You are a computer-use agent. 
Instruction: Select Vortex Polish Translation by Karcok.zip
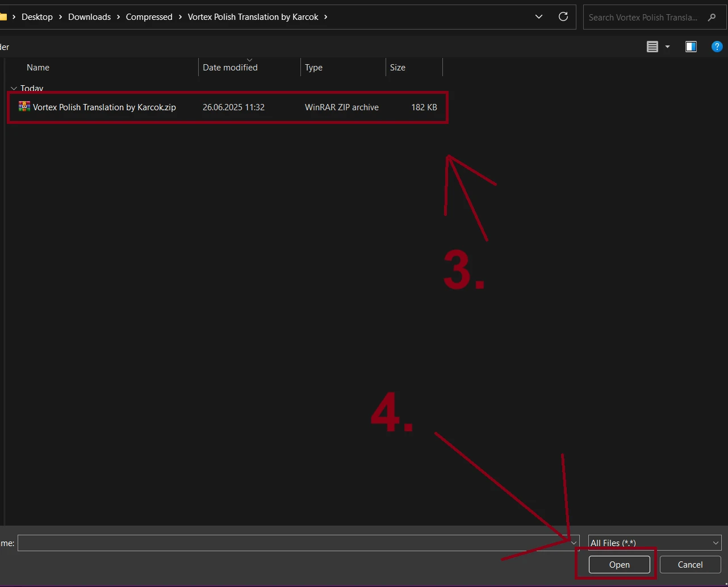point(104,107)
